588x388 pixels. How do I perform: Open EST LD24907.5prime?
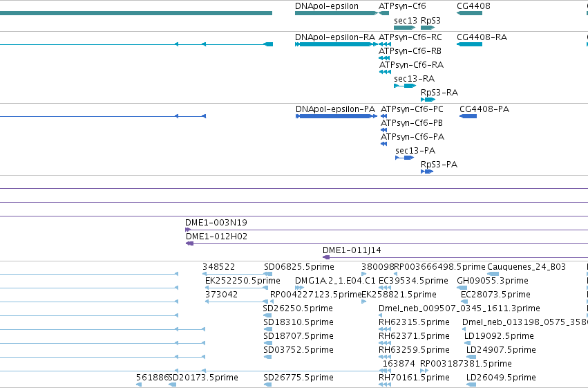(x=501, y=350)
